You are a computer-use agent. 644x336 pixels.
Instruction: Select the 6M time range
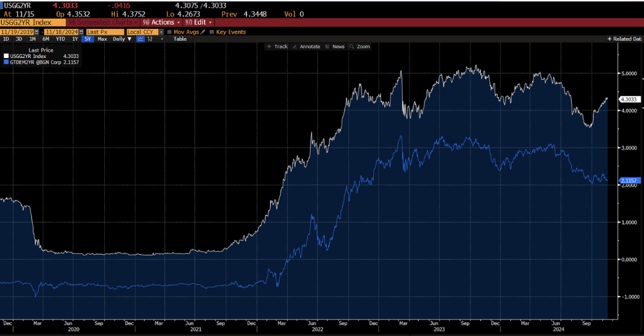tap(46, 39)
